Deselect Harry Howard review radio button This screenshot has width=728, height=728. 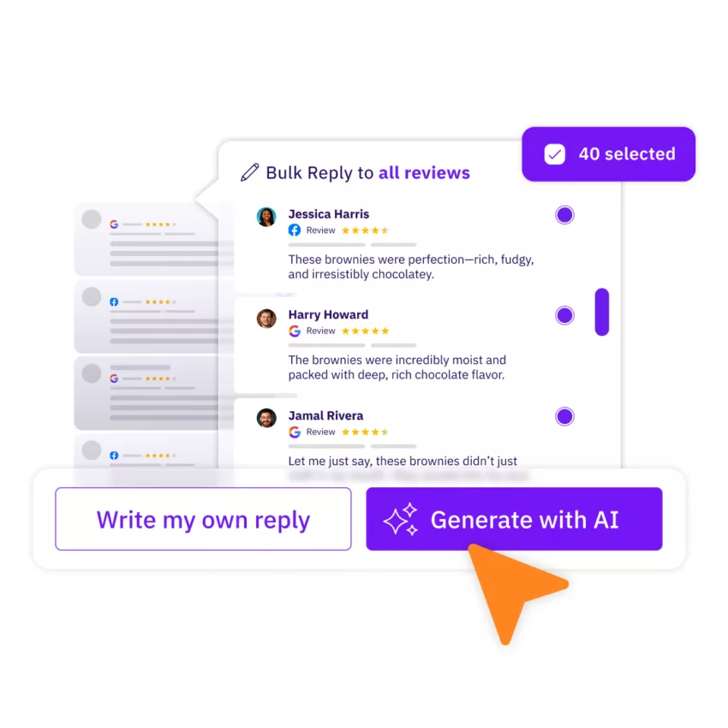click(564, 315)
